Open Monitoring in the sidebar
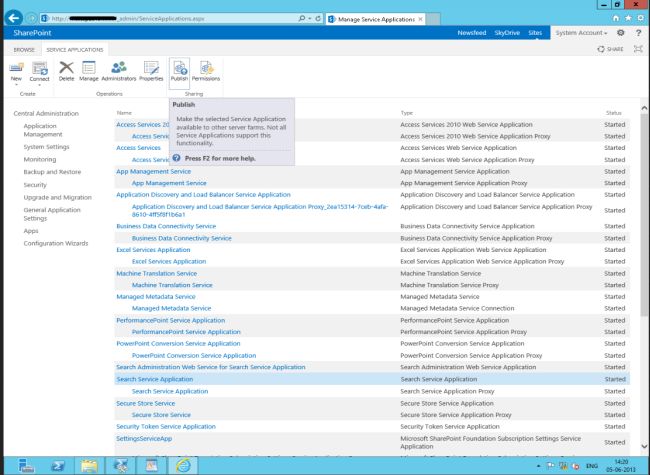 tap(40, 159)
